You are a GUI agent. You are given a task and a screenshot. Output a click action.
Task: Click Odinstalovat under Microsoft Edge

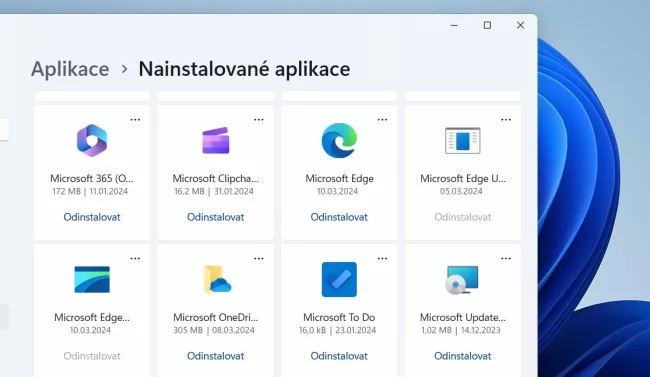[339, 217]
